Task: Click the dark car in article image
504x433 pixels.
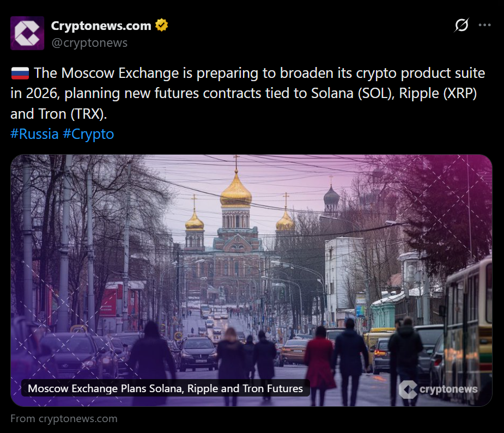Action: (x=197, y=352)
